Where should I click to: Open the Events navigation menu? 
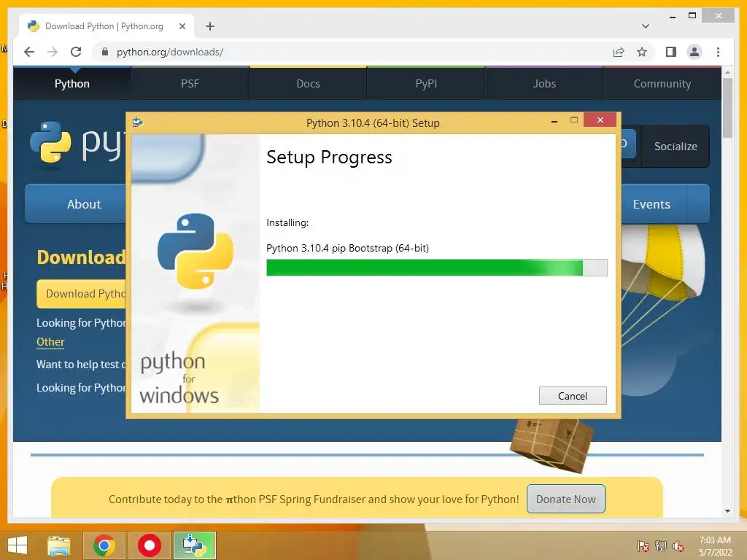coord(651,204)
